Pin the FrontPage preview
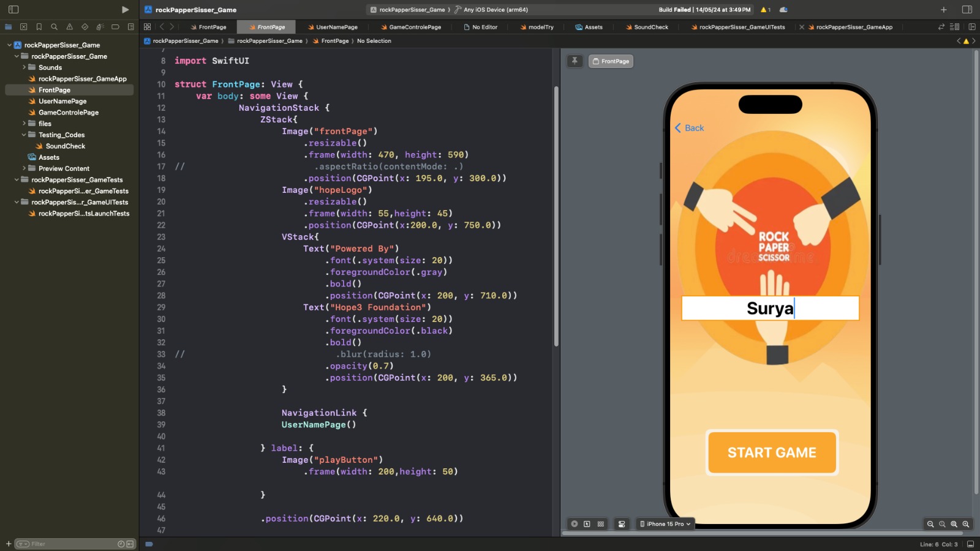Viewport: 980px width, 551px height. point(575,61)
